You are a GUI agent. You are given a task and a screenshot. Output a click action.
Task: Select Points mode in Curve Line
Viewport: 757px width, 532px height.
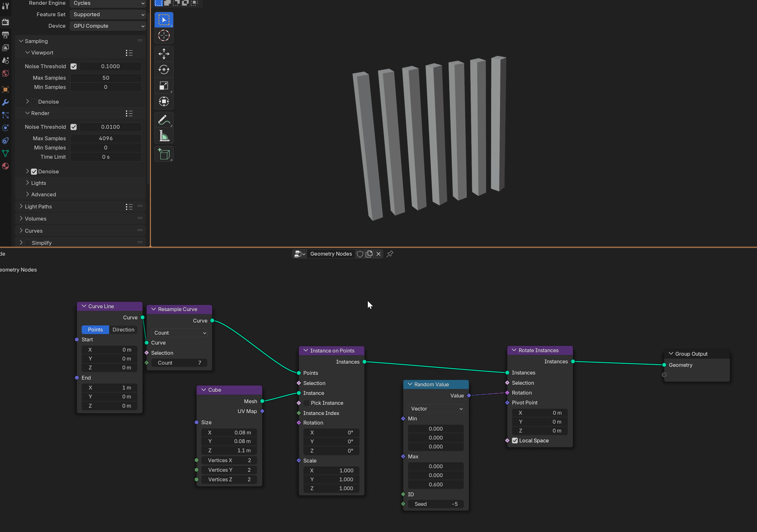click(x=95, y=330)
